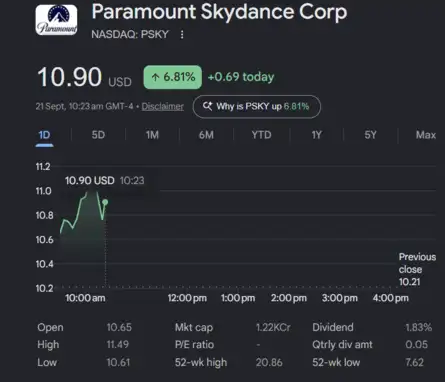Click the NASDAQ: PSKY ticker text
The height and width of the screenshot is (382, 445).
[x=130, y=35]
